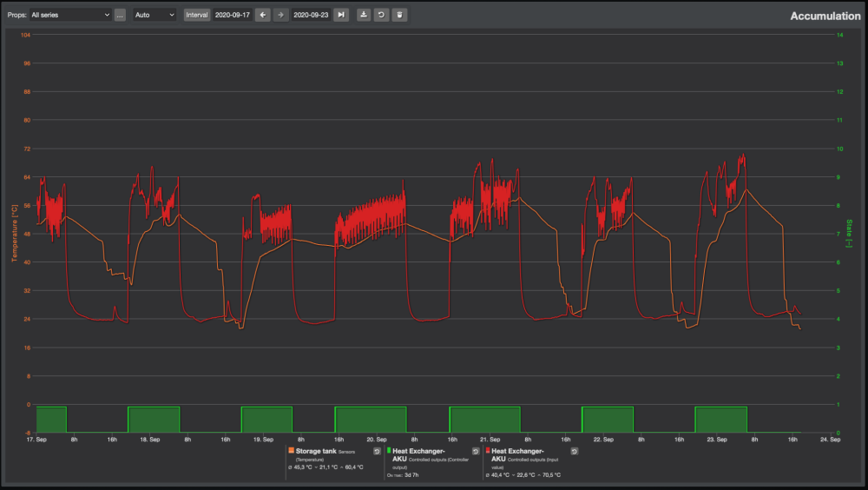The width and height of the screenshot is (868, 490).
Task: Open the ellipsis button next to Props
Action: (x=120, y=15)
